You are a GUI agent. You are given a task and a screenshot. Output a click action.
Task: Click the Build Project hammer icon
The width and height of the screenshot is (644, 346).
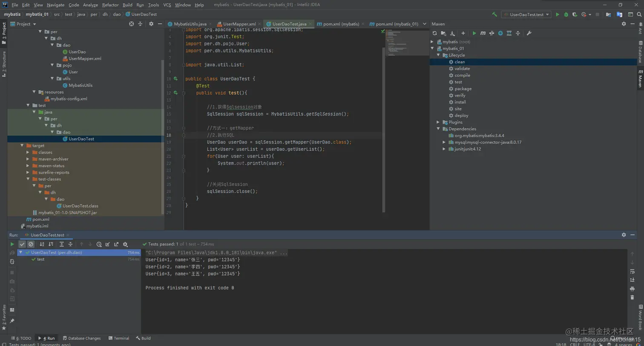click(x=494, y=14)
